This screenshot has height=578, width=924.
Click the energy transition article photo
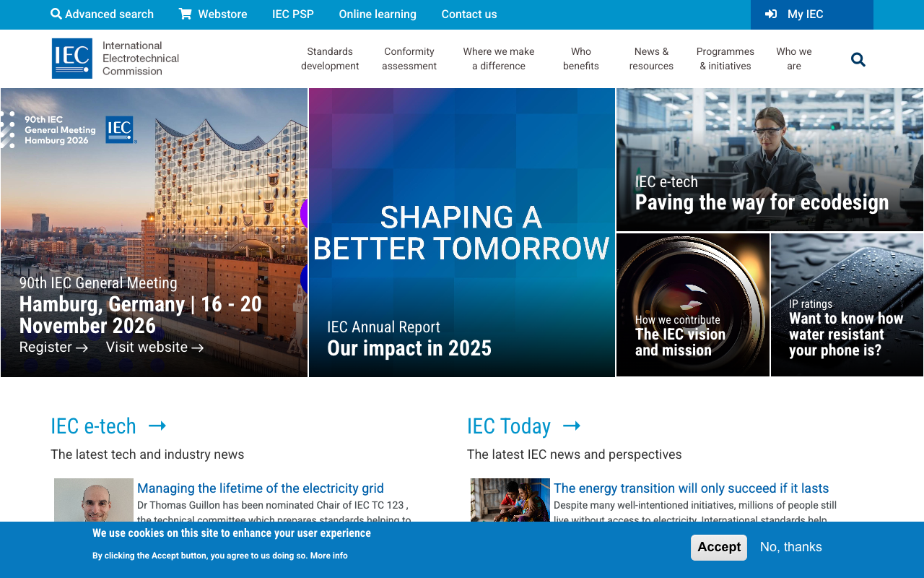click(x=510, y=500)
